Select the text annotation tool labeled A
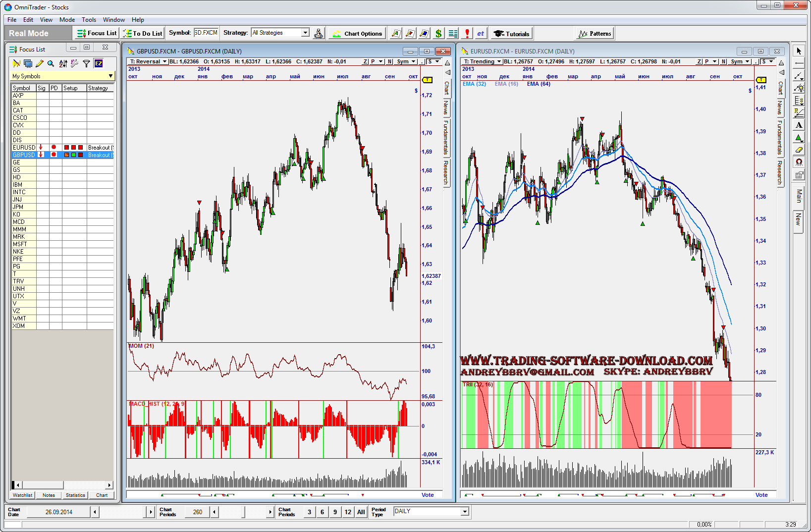Screen dimensions: 811x532 pyautogui.click(x=799, y=125)
